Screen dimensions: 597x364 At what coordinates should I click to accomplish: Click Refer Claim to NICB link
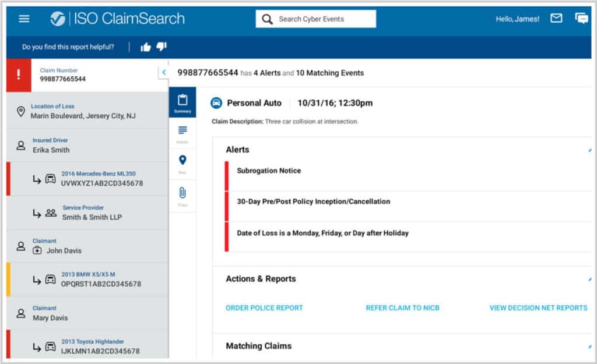pos(402,308)
